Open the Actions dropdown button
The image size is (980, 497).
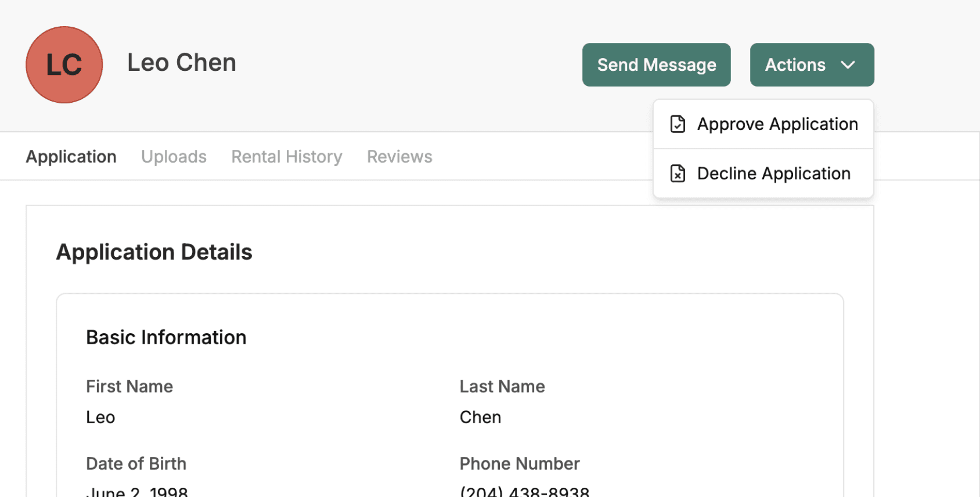click(x=811, y=65)
